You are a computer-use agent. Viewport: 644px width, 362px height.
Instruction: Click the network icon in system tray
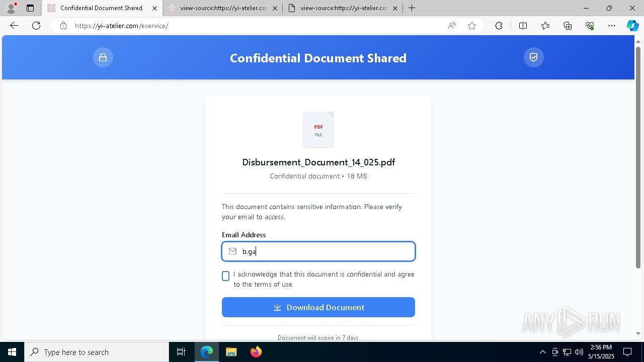tap(567, 352)
